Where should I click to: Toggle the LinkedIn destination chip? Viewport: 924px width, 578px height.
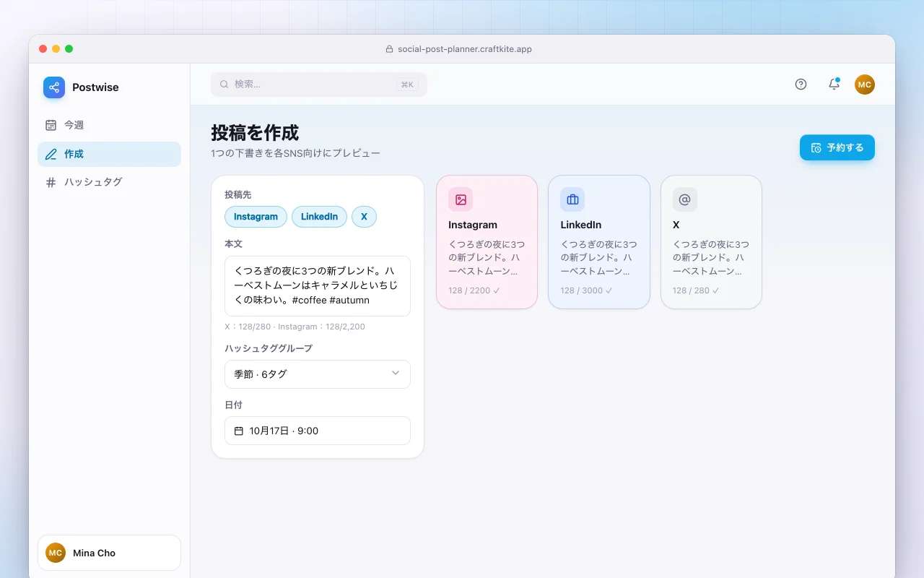click(319, 217)
